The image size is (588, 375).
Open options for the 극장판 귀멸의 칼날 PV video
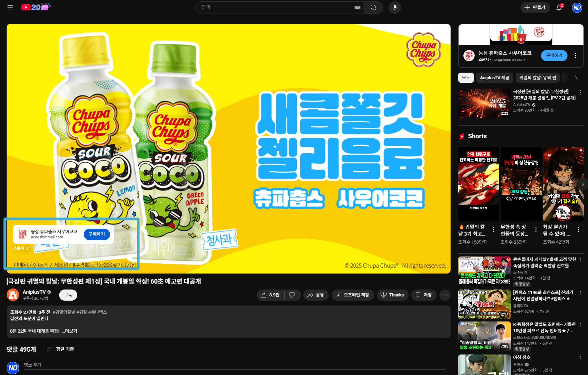(580, 92)
